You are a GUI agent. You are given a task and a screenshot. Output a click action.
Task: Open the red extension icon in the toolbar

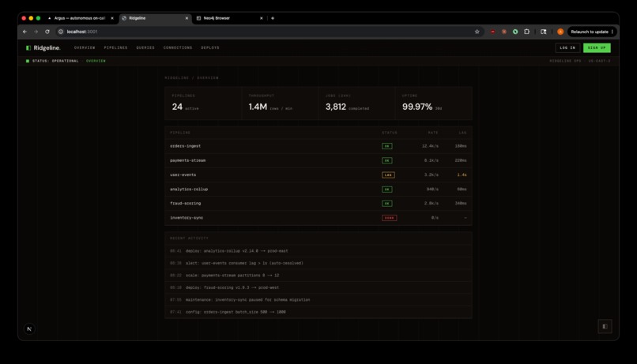[492, 32]
